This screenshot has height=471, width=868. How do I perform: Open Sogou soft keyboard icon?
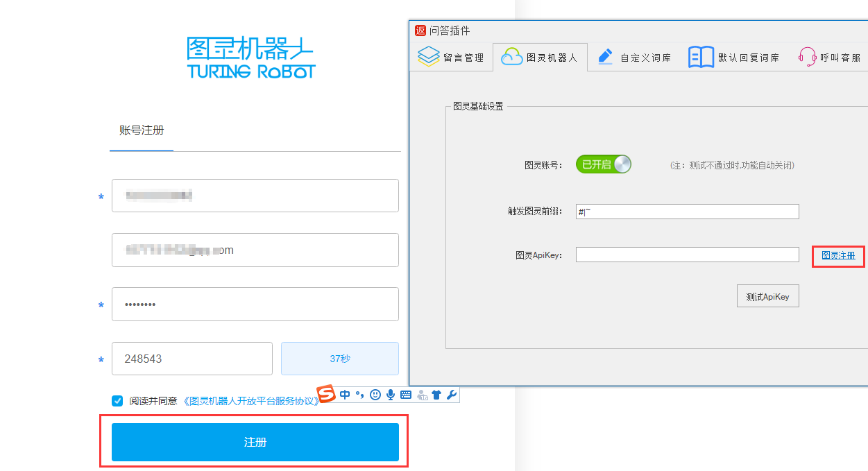406,395
